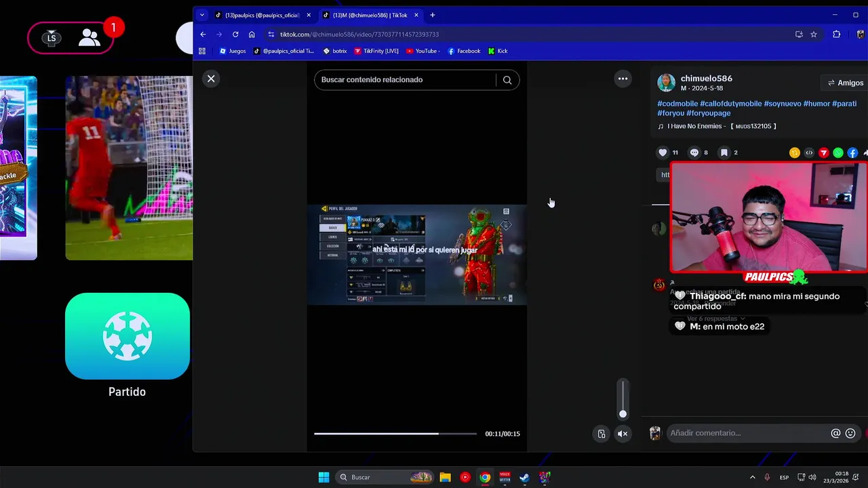Click the browser home icon
868x488 pixels.
pos(252,35)
